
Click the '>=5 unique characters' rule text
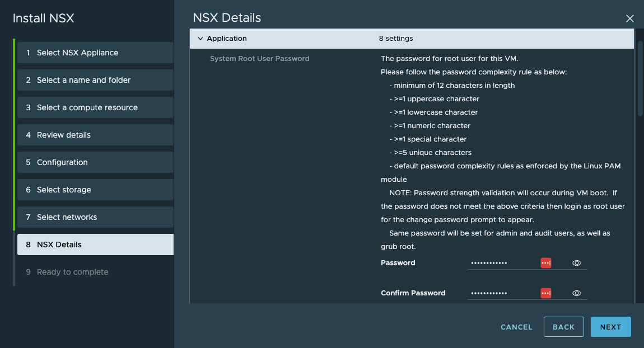[x=432, y=153]
